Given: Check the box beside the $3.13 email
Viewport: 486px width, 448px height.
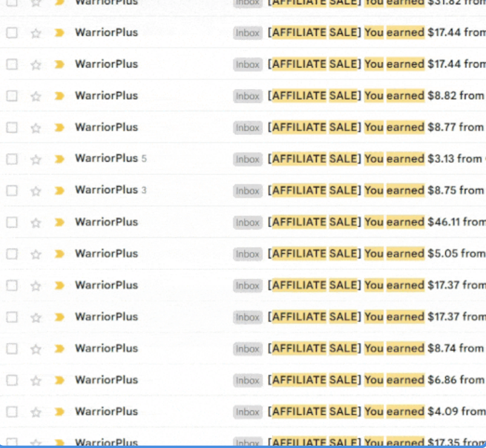Looking at the screenshot, I should tap(11, 159).
